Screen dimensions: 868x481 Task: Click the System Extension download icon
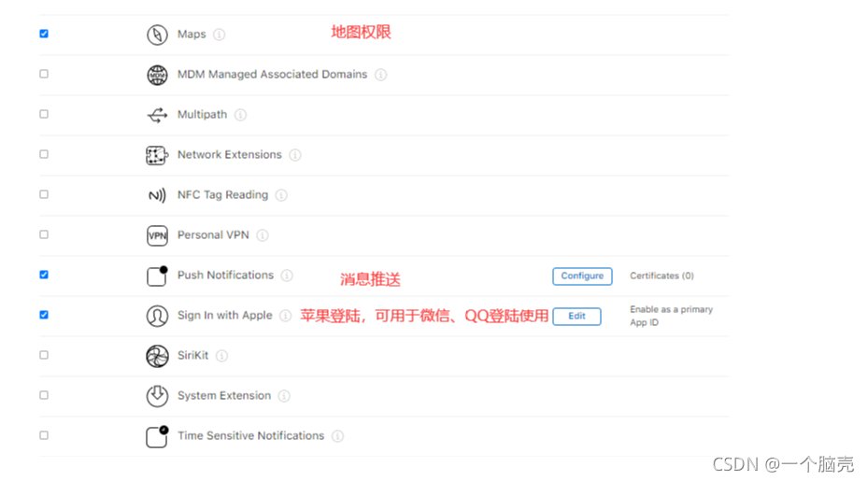coord(157,396)
